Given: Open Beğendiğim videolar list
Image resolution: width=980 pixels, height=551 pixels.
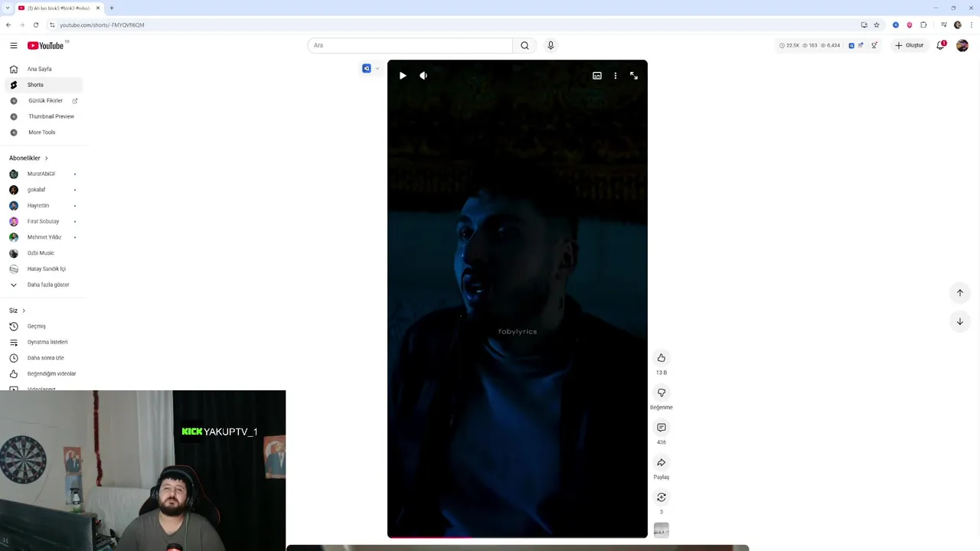Looking at the screenshot, I should tap(44, 373).
